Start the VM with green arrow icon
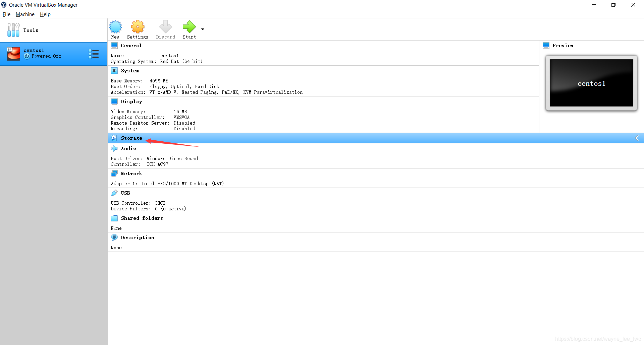 click(189, 27)
